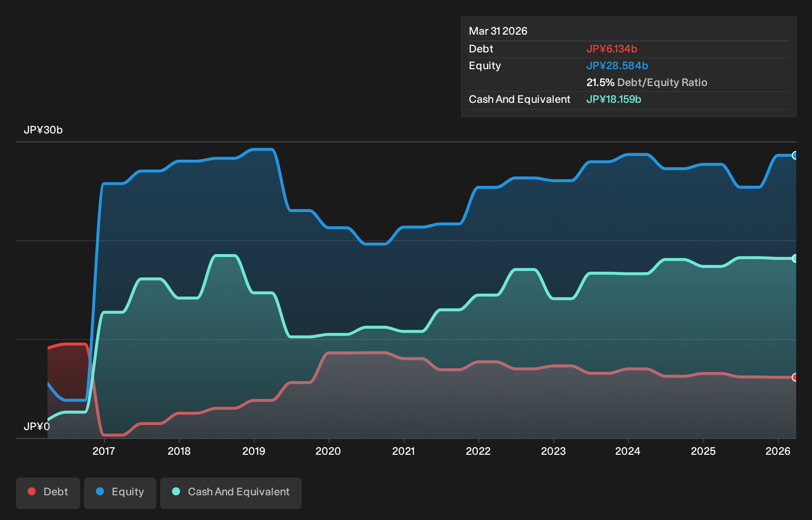Toggle the Cash And Equivalent legend button
This screenshot has height=520, width=812.
[231, 493]
